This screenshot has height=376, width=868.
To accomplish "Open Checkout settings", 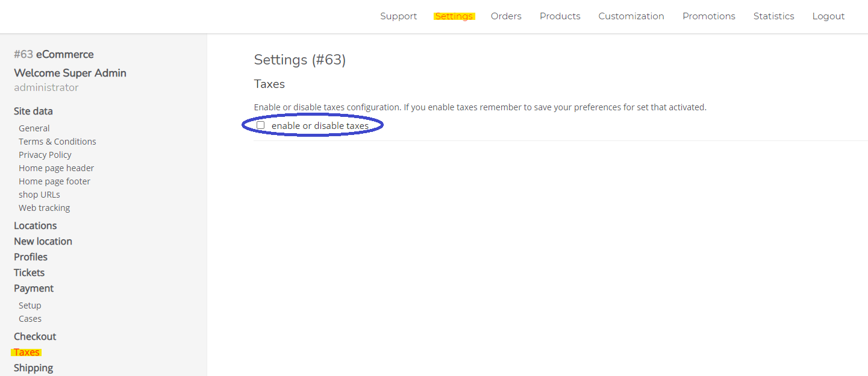I will (35, 336).
